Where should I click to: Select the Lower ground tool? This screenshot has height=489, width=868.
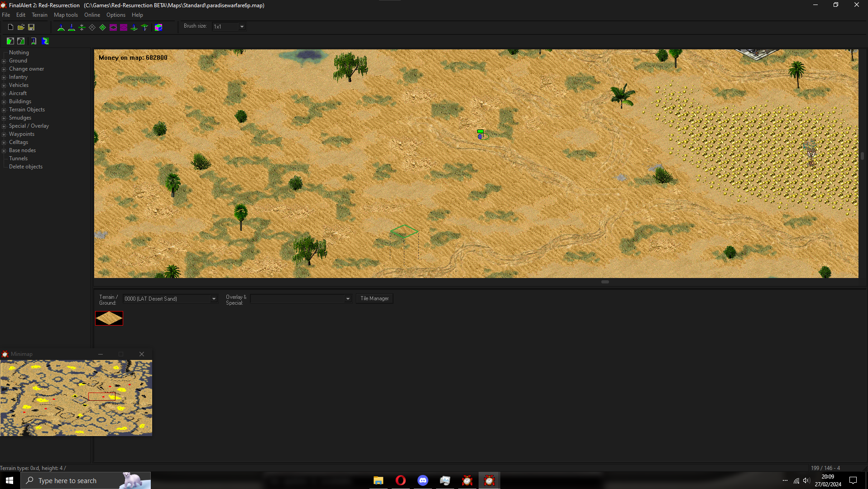point(72,28)
